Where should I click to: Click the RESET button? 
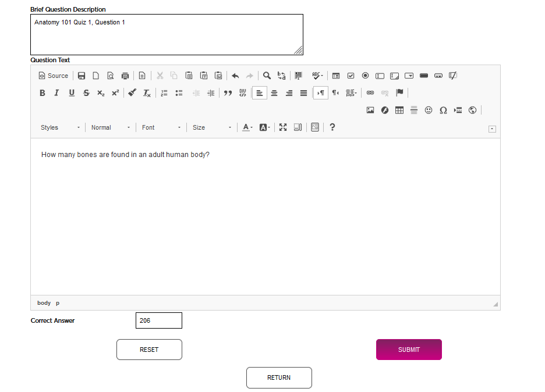tap(149, 350)
